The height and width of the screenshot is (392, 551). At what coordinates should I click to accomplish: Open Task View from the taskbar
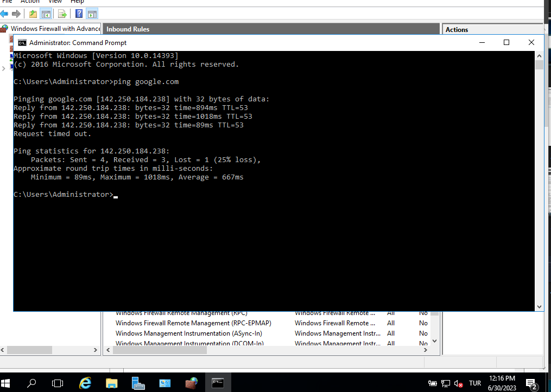[x=58, y=383]
